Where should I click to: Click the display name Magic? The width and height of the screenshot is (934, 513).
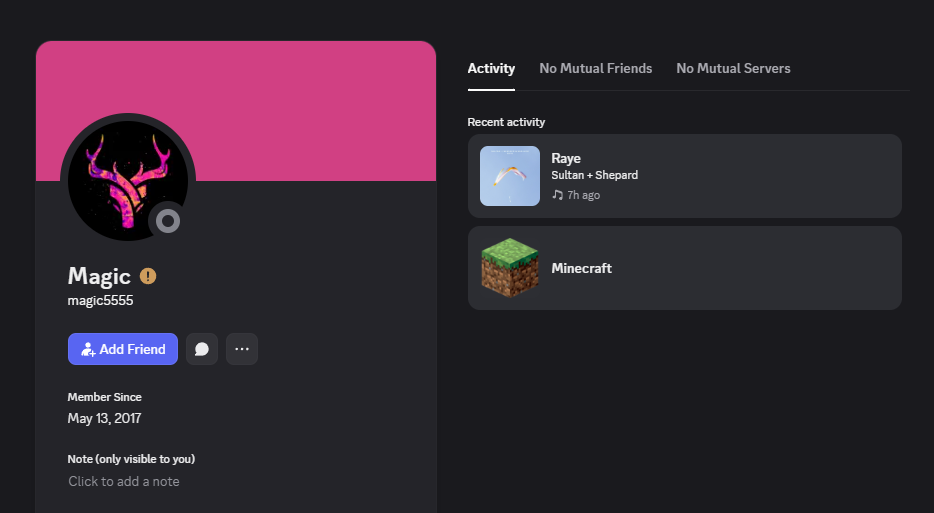tap(99, 276)
